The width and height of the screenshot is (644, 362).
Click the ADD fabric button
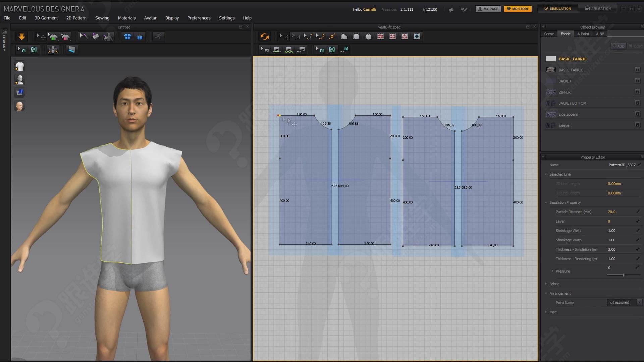(618, 46)
